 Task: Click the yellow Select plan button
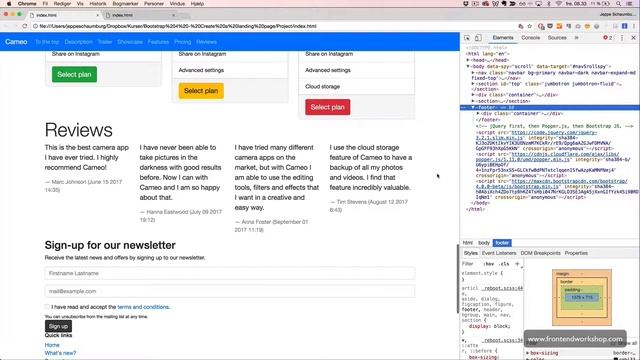[x=201, y=91]
